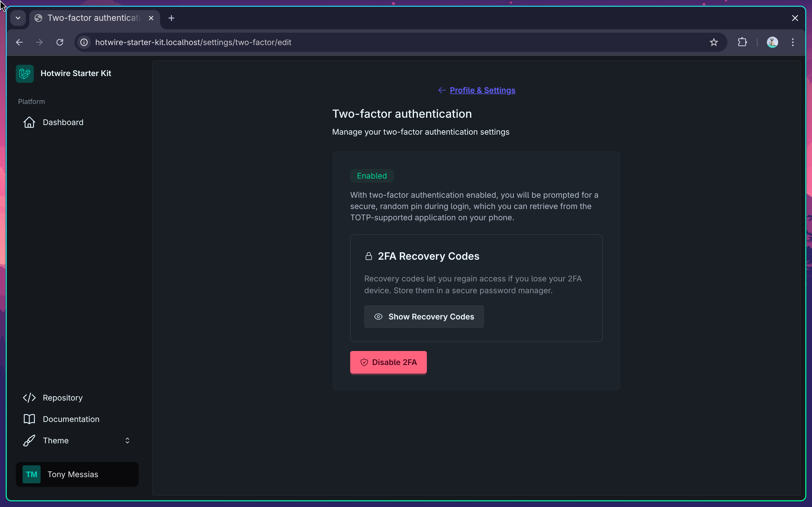812x507 pixels.
Task: Open Chrome's three-dot menu
Action: tap(793, 42)
